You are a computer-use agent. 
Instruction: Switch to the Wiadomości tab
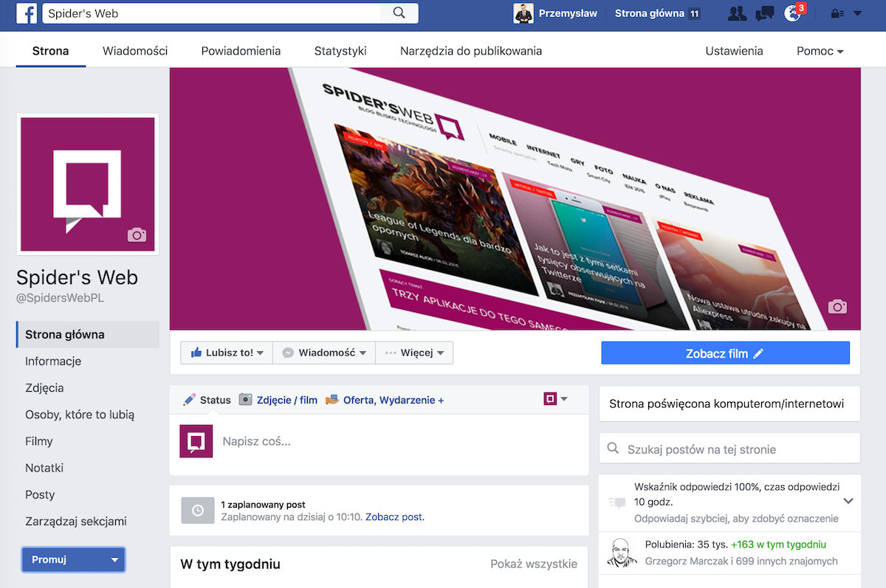tap(135, 51)
